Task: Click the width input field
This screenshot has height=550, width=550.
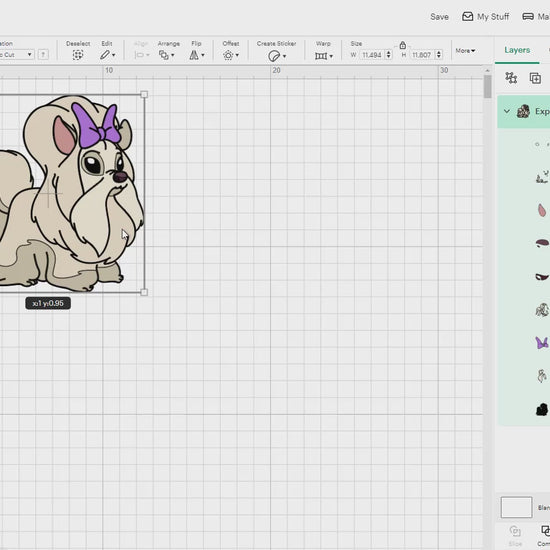Action: (x=372, y=55)
